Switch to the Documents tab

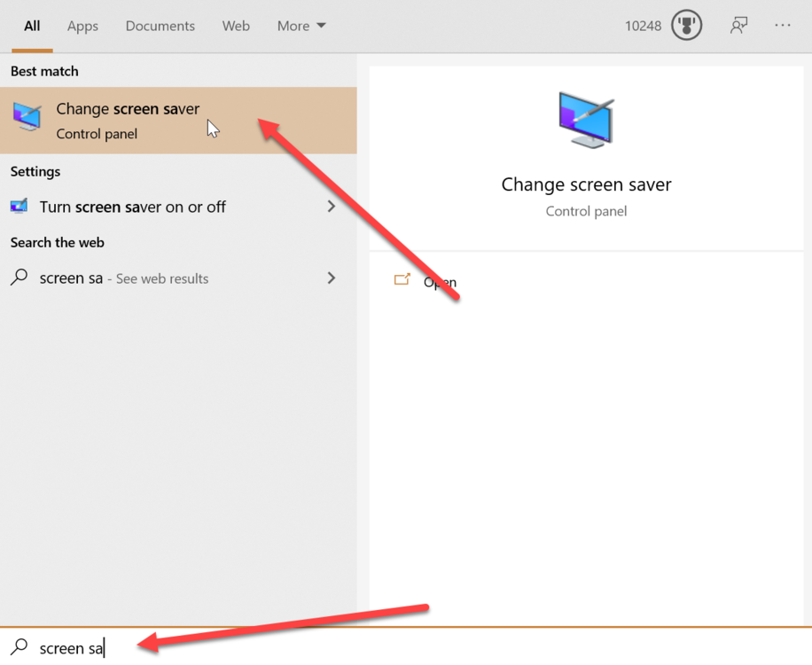click(x=160, y=26)
